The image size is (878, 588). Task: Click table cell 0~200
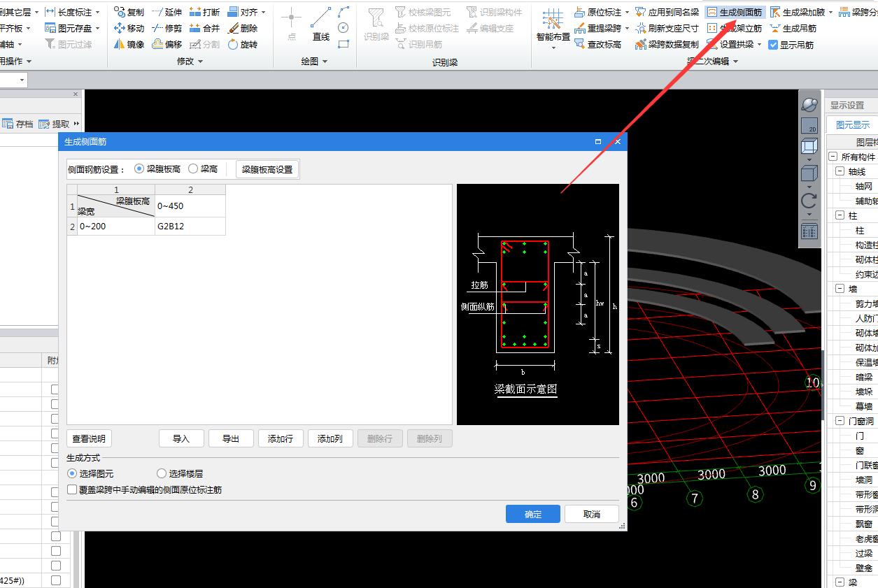point(116,227)
